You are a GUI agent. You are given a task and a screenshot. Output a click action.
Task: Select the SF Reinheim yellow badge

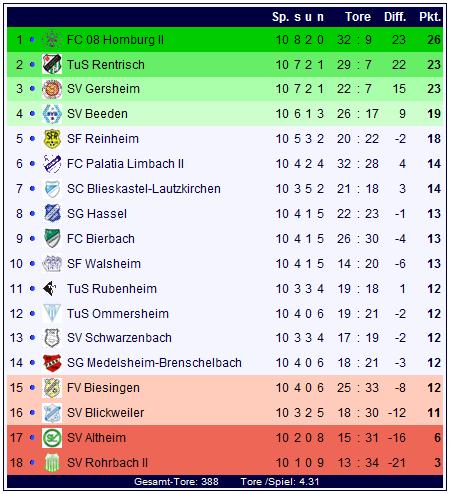click(x=52, y=139)
